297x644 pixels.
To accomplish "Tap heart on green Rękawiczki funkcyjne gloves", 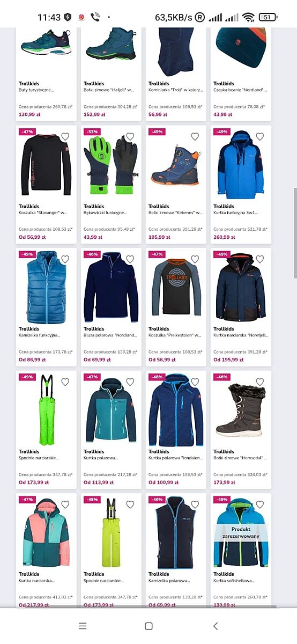I will [x=130, y=136].
